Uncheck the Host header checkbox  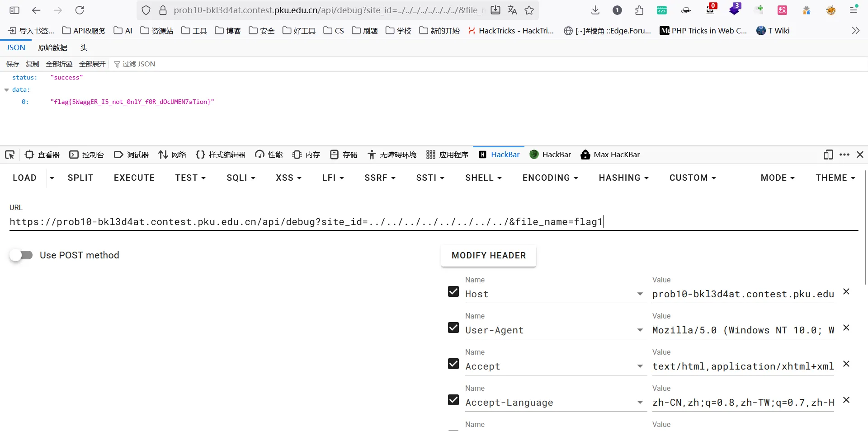tap(453, 292)
